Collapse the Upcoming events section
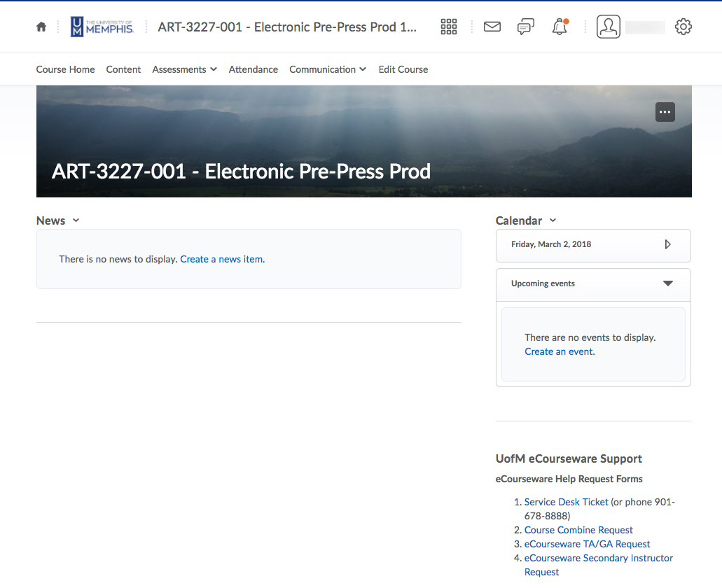 coord(667,283)
